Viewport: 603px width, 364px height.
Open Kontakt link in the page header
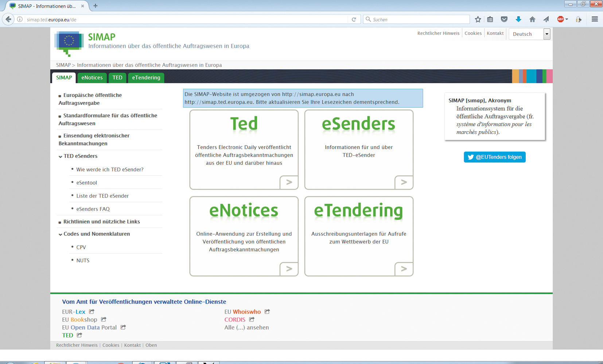(495, 33)
